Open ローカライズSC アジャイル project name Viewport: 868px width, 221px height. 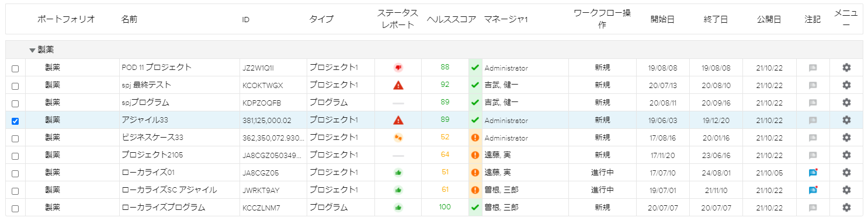169,190
